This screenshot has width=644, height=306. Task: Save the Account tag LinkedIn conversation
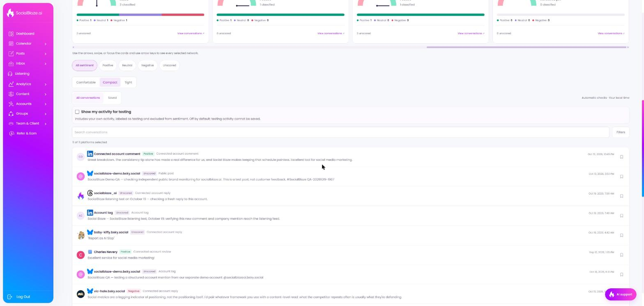point(621,216)
